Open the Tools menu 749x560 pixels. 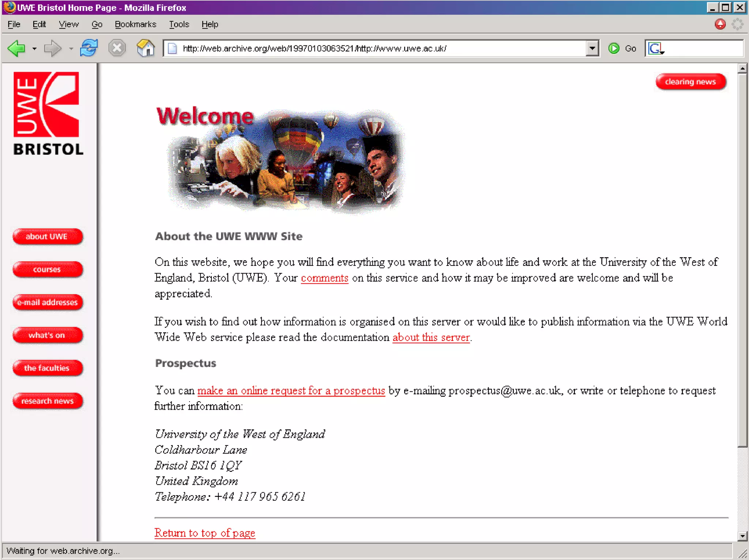pyautogui.click(x=179, y=25)
